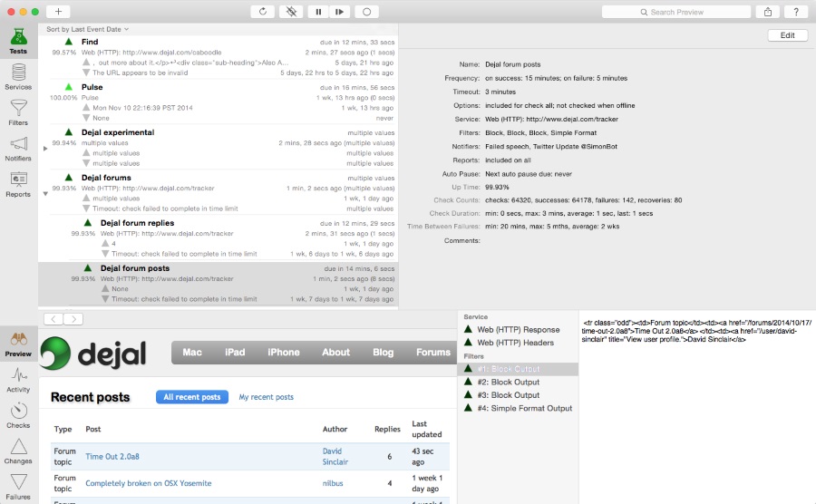Select the Find test row

(219, 57)
